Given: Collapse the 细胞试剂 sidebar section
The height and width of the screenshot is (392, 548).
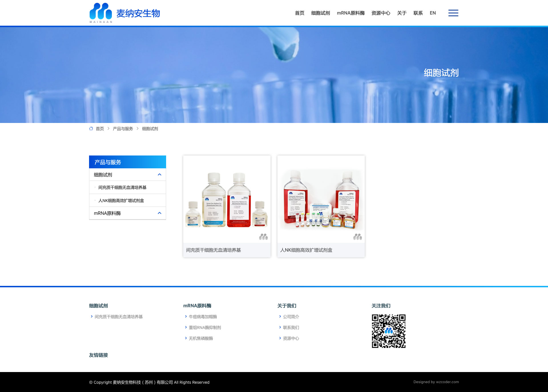Looking at the screenshot, I should 160,175.
